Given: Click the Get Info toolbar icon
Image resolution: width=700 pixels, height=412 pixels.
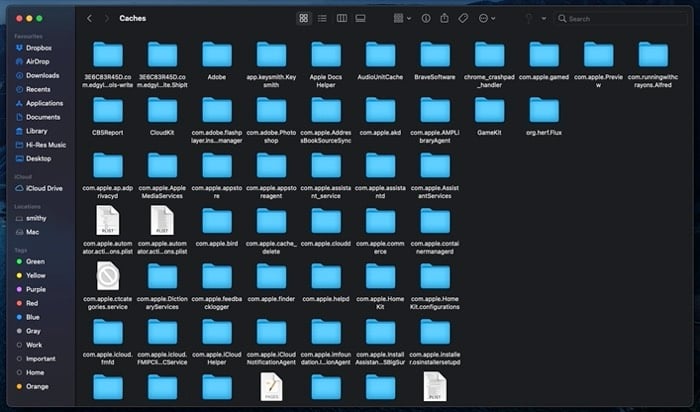Looking at the screenshot, I should [x=426, y=18].
